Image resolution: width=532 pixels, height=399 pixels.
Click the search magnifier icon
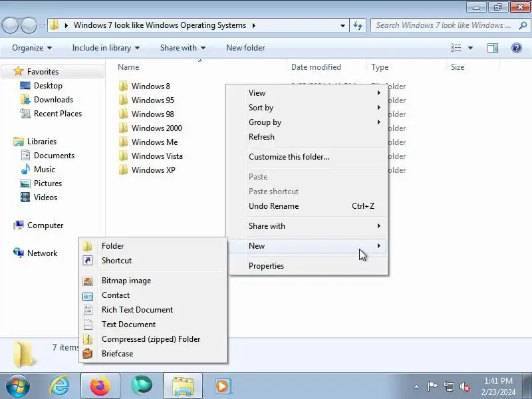pos(523,25)
